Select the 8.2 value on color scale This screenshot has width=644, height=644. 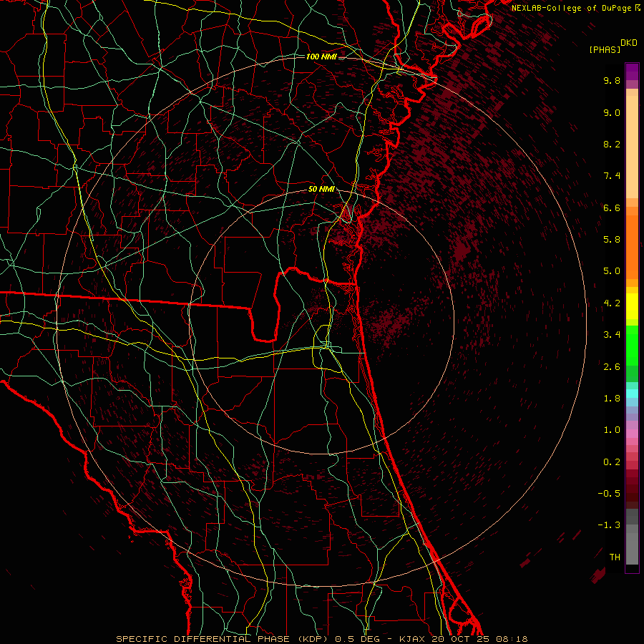pos(612,144)
